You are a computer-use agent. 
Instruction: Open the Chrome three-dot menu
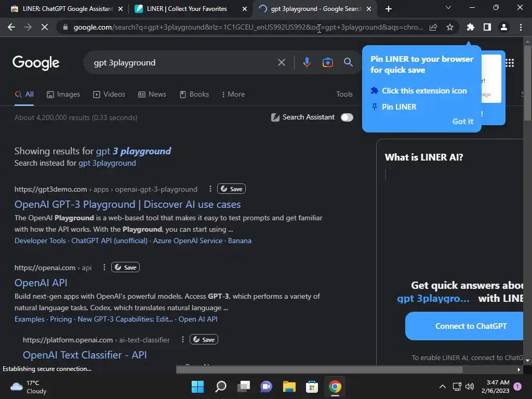pyautogui.click(x=521, y=27)
